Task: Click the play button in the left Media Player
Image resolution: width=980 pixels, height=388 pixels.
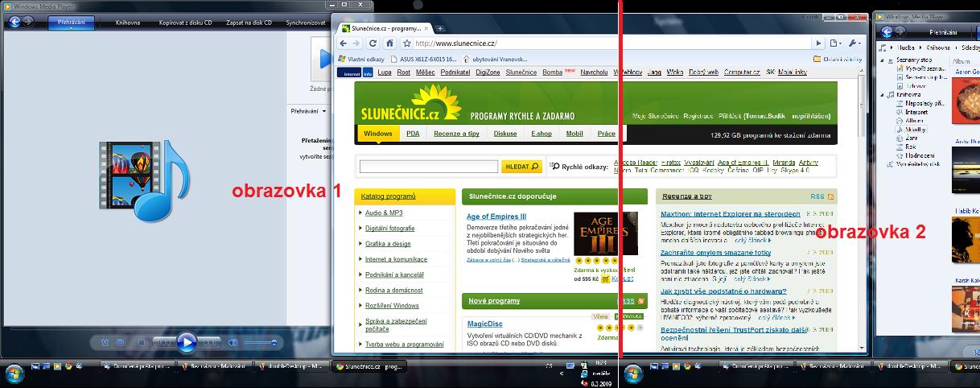Action: click(186, 343)
